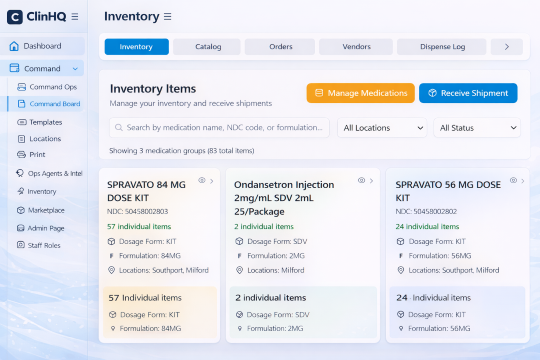This screenshot has width=540, height=360.
Task: Open the All Status dropdown
Action: coord(477,128)
